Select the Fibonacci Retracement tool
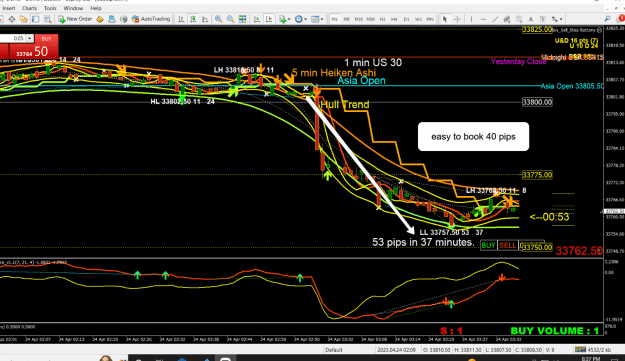This screenshot has height=361, width=625. [x=519, y=19]
